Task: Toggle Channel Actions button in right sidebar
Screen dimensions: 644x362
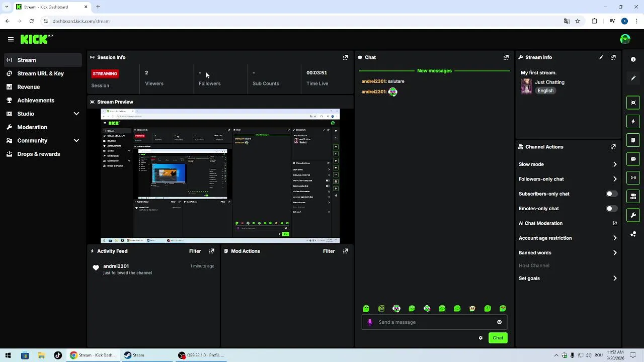Action: [x=633, y=196]
